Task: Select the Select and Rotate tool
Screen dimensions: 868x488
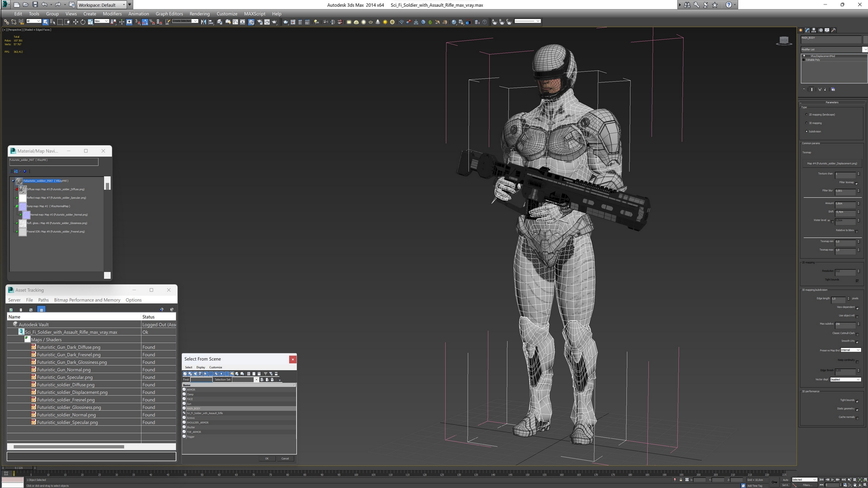Action: [x=83, y=22]
